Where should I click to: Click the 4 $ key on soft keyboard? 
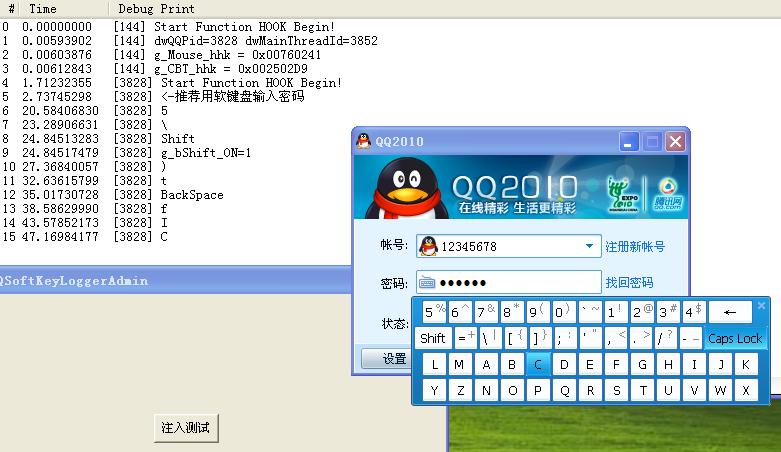click(693, 312)
